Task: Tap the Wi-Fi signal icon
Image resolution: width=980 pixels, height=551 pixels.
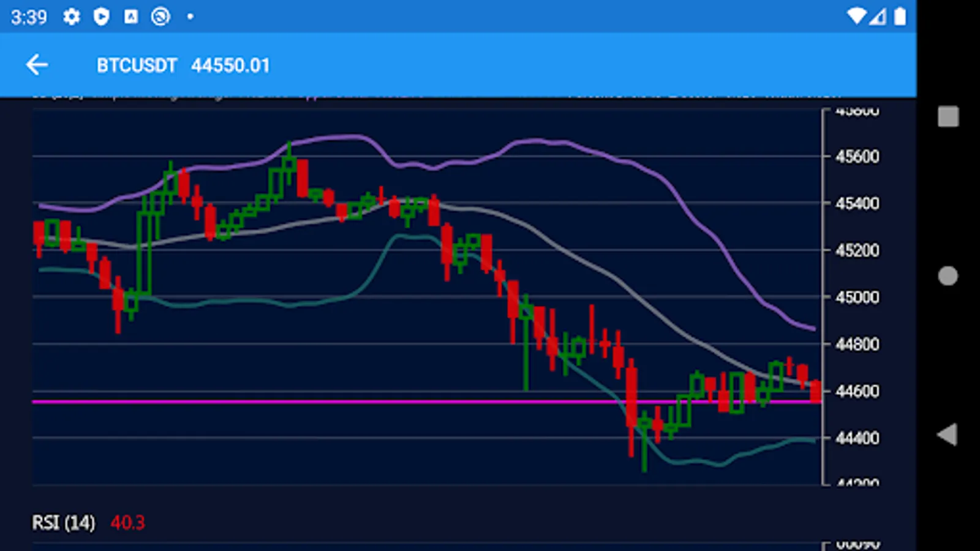Action: point(857,17)
